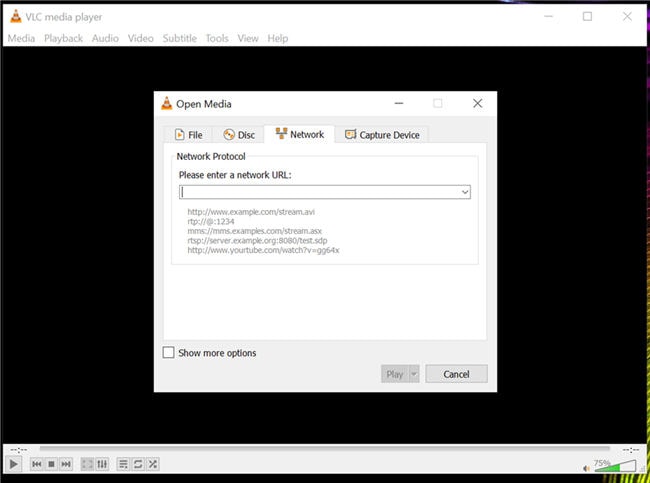
Task: Open the Audio menu
Action: [105, 38]
